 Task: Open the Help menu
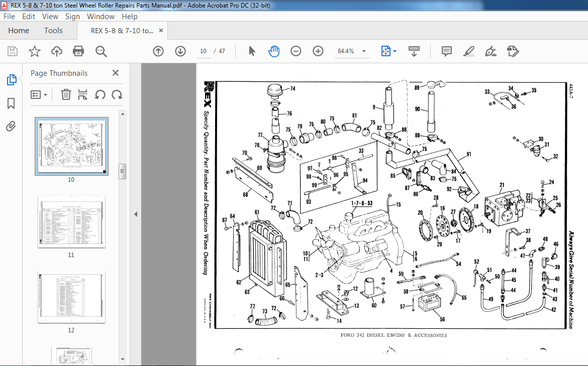click(129, 17)
